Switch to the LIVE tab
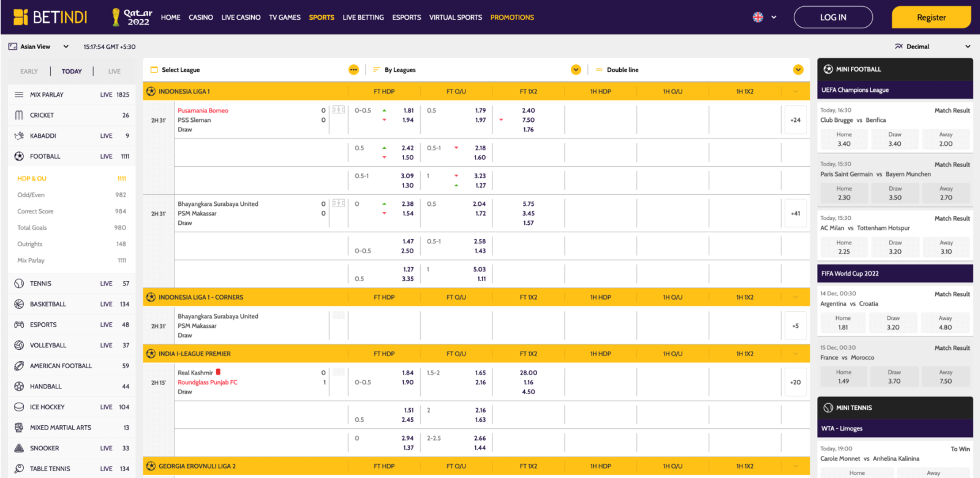The height and width of the screenshot is (478, 980). coord(115,72)
